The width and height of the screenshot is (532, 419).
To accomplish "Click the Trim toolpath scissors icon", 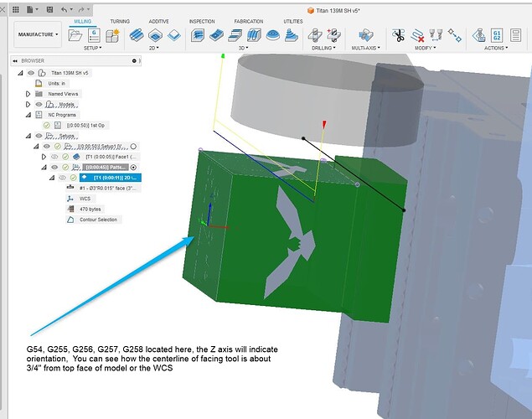I will tap(398, 35).
